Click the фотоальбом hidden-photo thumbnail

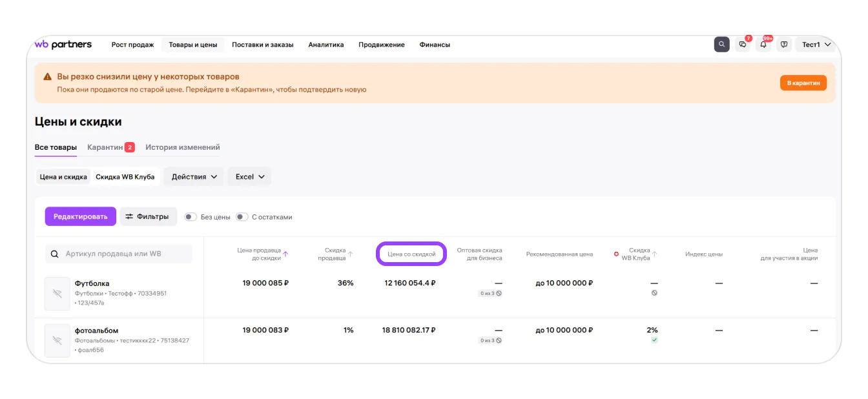pos(57,340)
